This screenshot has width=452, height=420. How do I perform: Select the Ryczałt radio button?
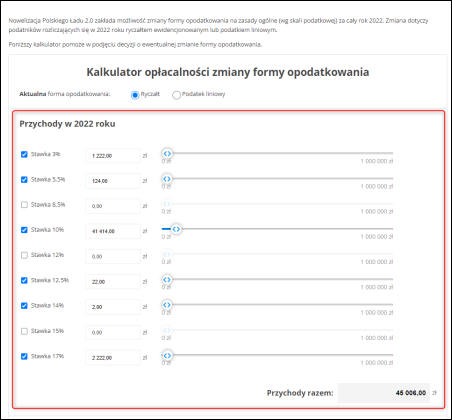135,95
